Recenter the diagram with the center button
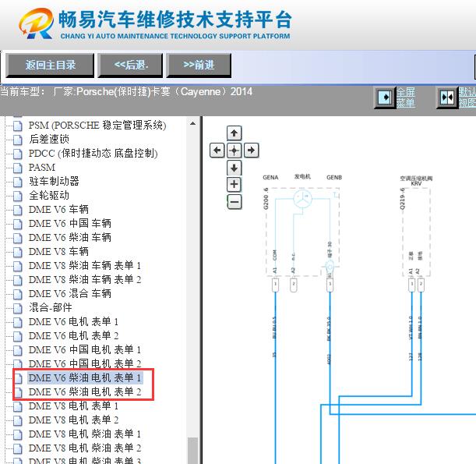Viewport: 476px width, 464px height. click(234, 150)
